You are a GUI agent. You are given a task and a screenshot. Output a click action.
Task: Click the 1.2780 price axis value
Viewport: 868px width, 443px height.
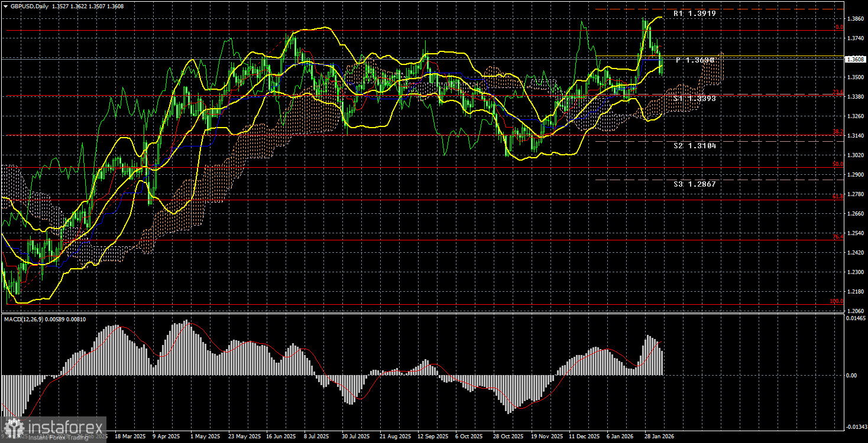[855, 194]
